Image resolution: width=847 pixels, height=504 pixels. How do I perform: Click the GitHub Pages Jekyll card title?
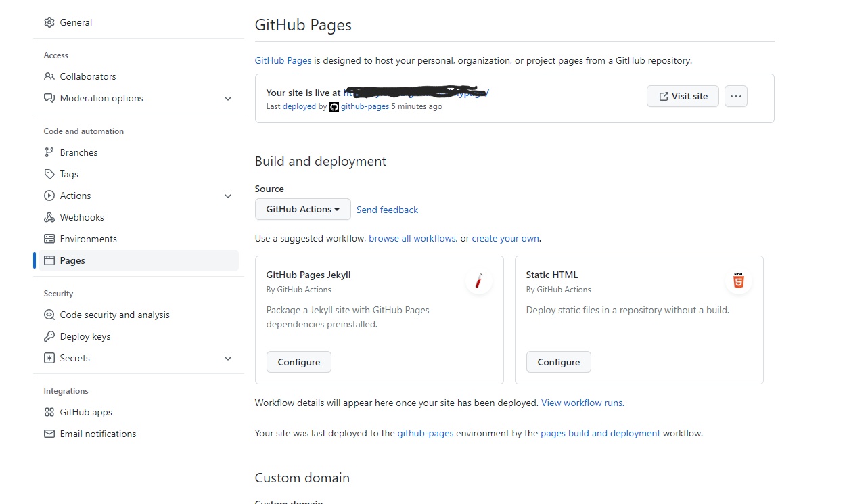click(308, 275)
